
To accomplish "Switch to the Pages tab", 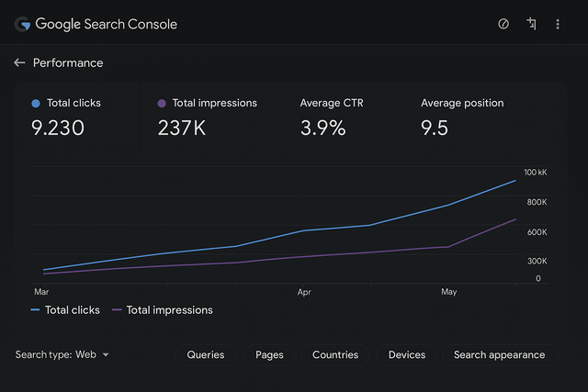I will tap(269, 354).
